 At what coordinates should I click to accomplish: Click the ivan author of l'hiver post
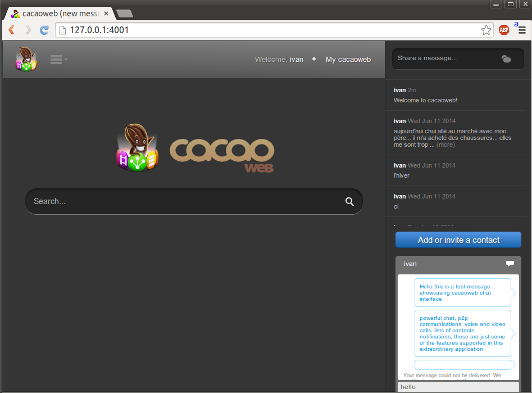coord(399,165)
